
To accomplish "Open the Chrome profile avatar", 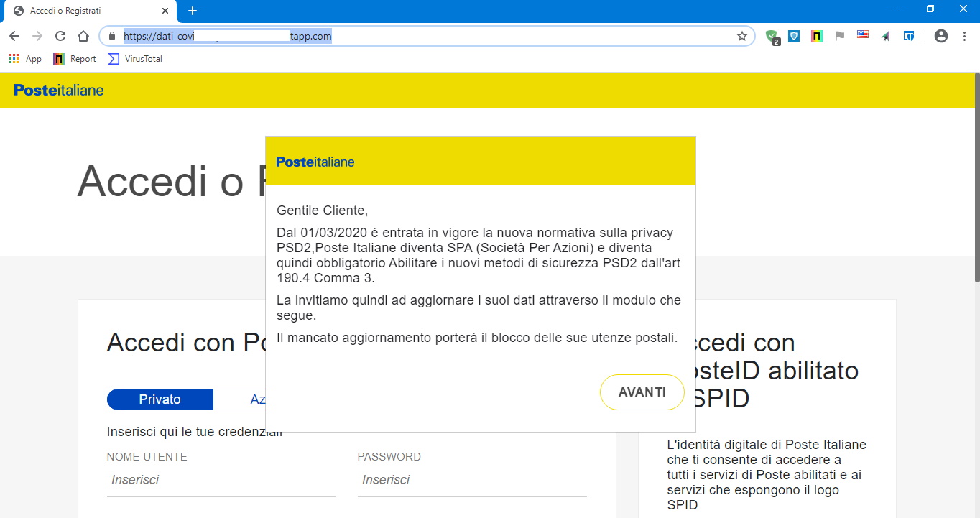I will pyautogui.click(x=941, y=36).
